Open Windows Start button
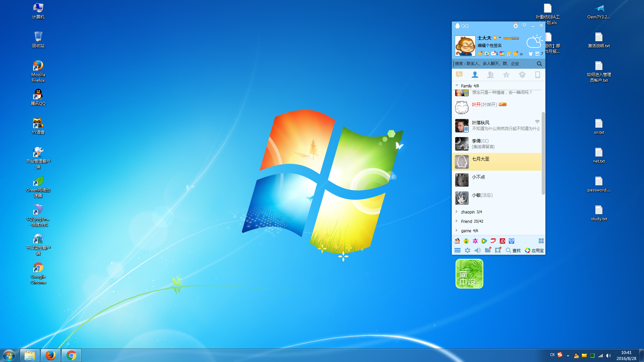This screenshot has height=362, width=644. click(x=9, y=355)
